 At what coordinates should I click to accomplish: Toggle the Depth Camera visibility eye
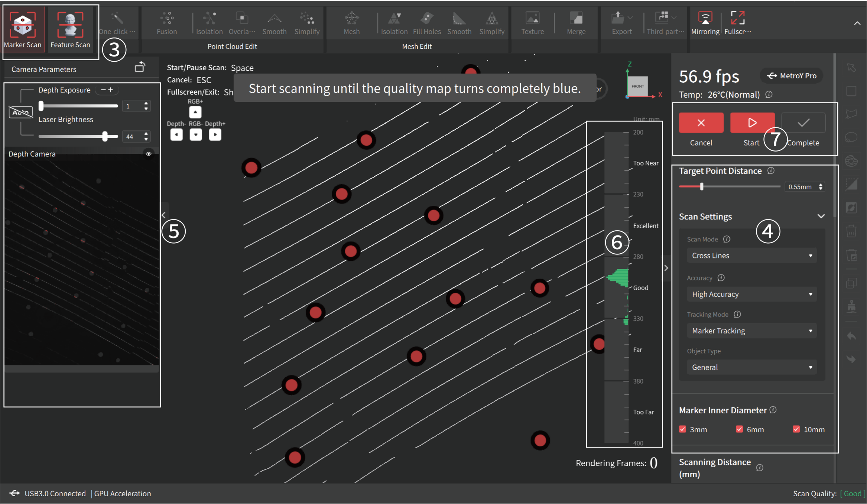click(149, 153)
